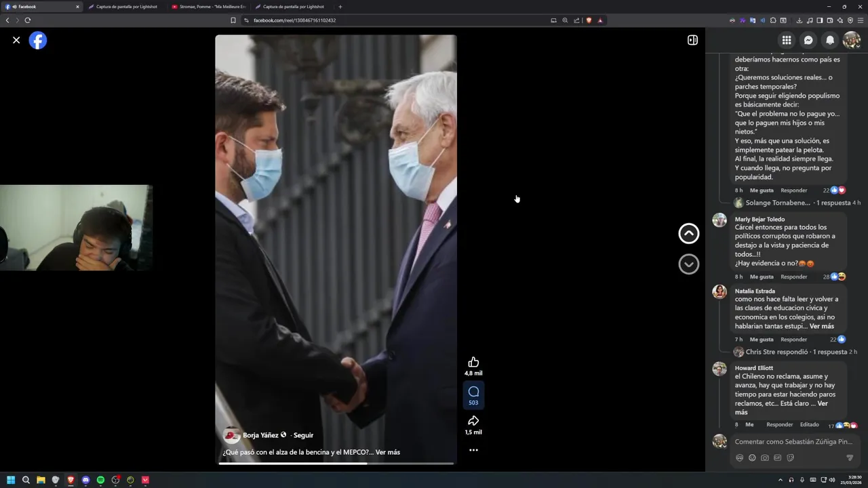
Task: Send the comment with the arrow icon
Action: coord(850,457)
